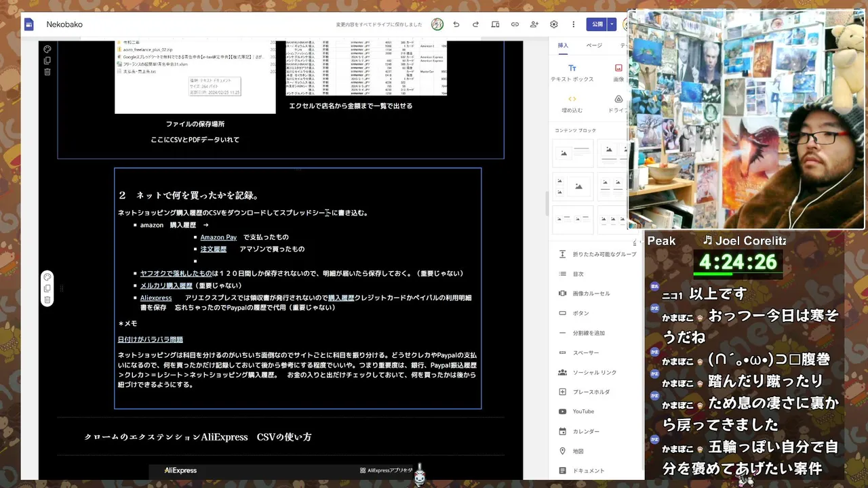This screenshot has height=488, width=868.
Task: Copy the published site link
Action: (x=515, y=24)
